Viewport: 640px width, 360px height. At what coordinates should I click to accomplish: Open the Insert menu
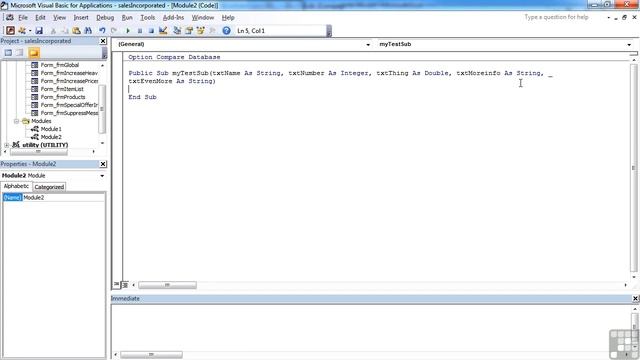pos(81,18)
